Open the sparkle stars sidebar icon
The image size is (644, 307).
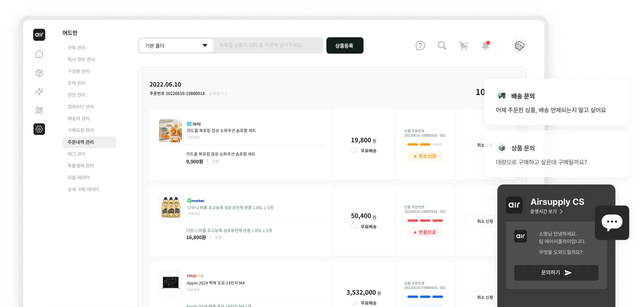pos(39,92)
